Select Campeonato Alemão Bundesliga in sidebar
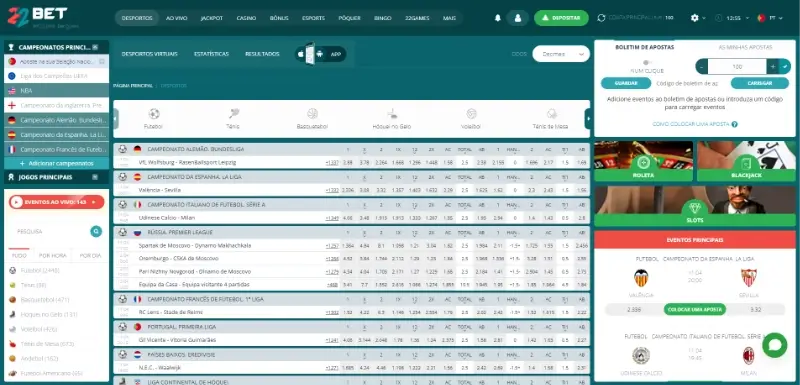 point(56,120)
